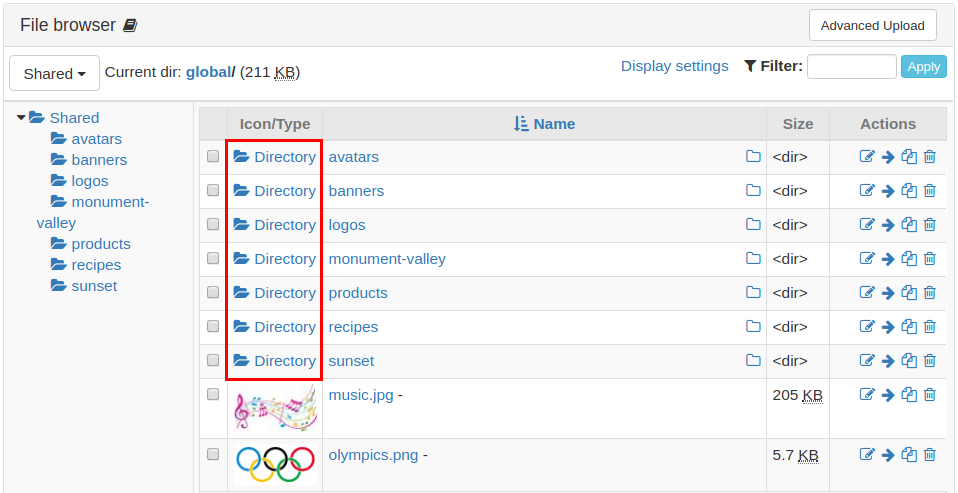Select the music.jpg checkbox
Image resolution: width=958 pixels, height=493 pixels.
213,395
